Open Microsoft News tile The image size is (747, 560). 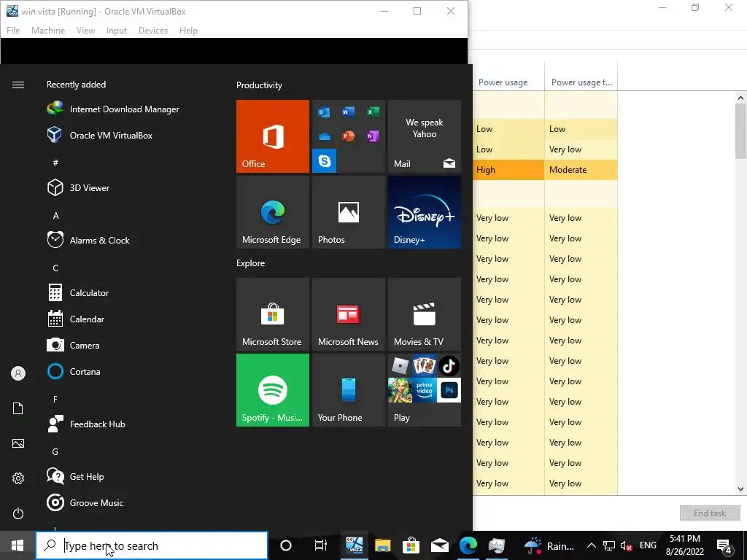pyautogui.click(x=348, y=314)
